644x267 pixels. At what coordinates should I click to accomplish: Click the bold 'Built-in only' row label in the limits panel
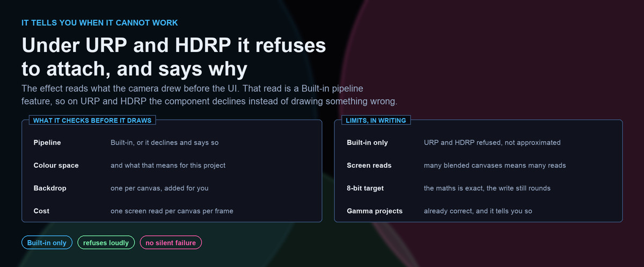367,143
